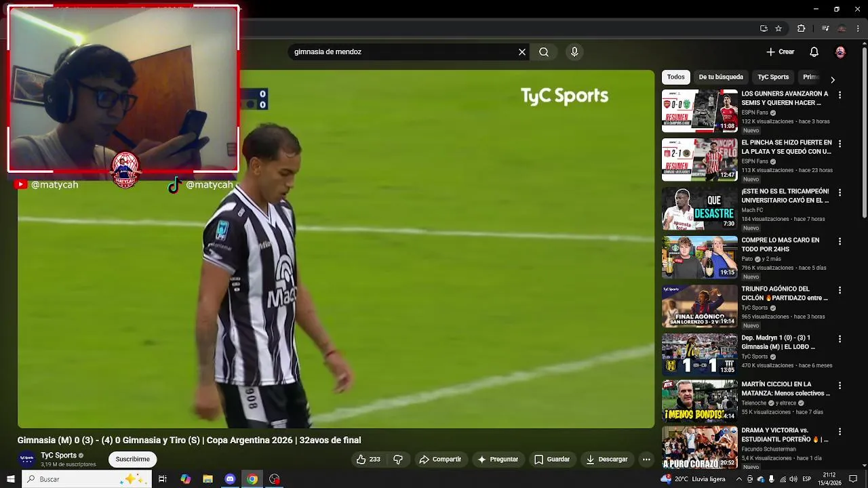Open Chrome three-dot menu
Viewport: 868px width, 488px height.
point(859,28)
